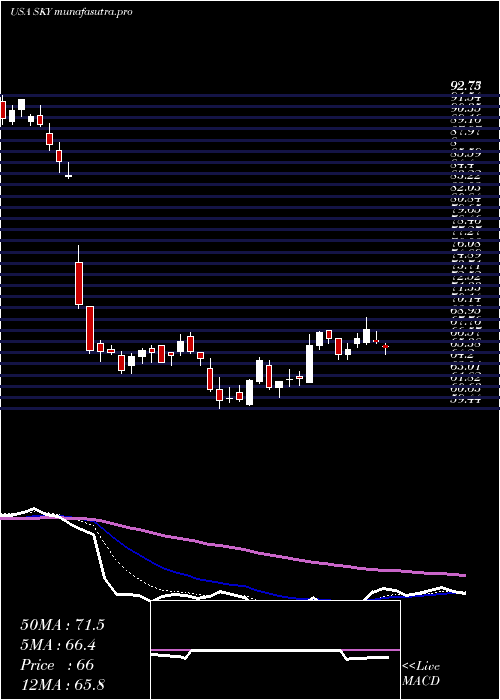Click the 'USA SKY munafasutra.pro' chart title
This screenshot has width=500, height=700.
coord(71,12)
